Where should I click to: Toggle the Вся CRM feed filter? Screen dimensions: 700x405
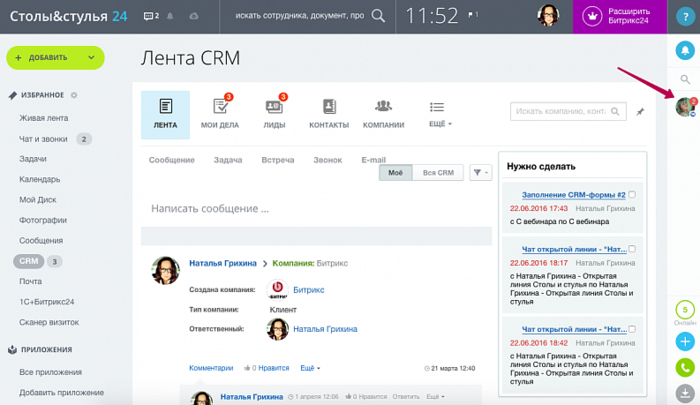coord(438,172)
